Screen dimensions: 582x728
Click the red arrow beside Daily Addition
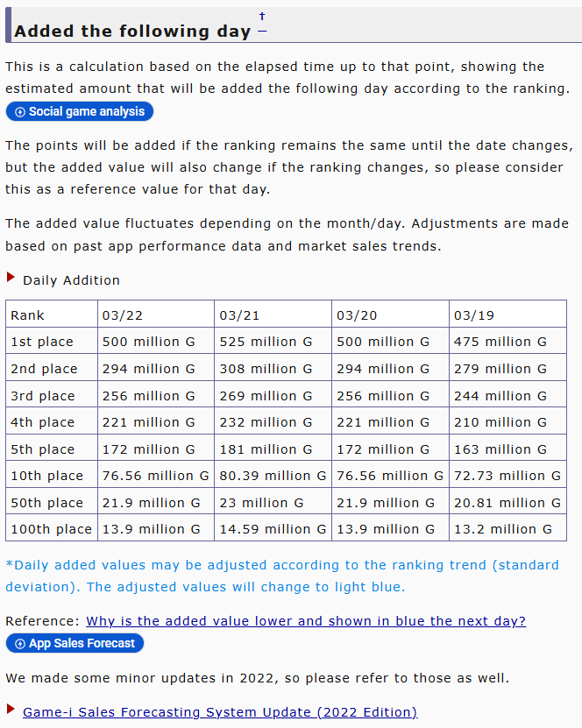11,277
